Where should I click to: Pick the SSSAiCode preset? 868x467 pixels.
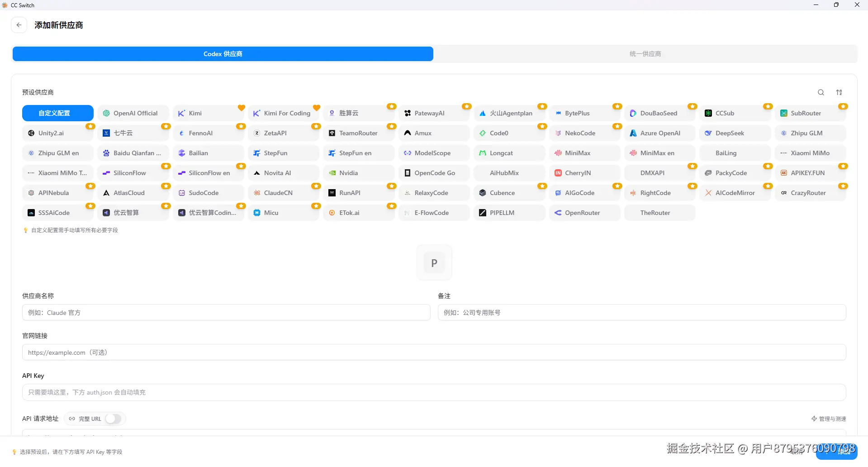click(x=58, y=213)
